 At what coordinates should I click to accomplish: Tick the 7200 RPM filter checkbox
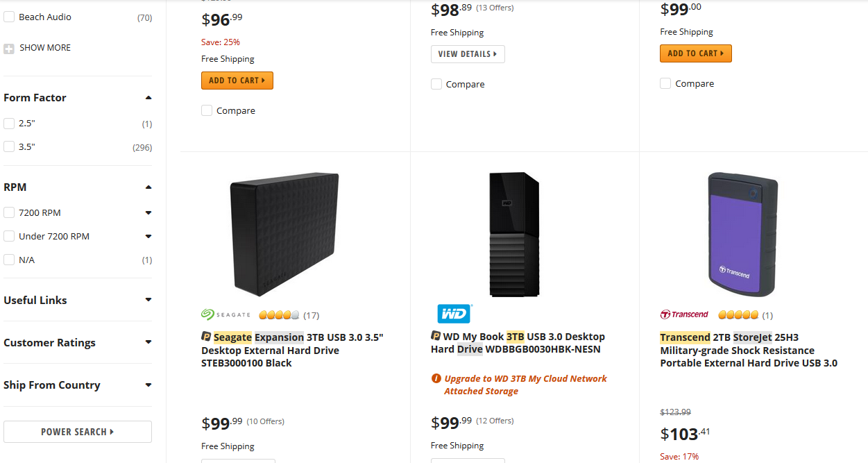click(x=9, y=213)
